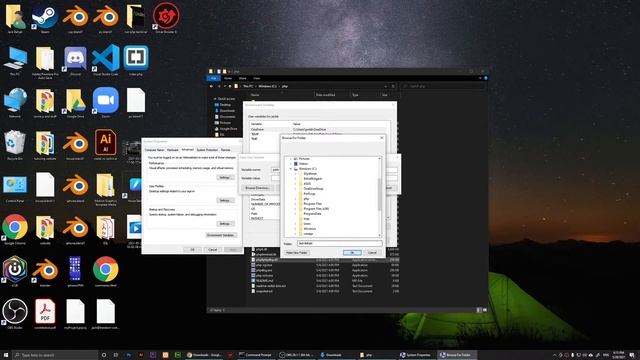
Task: Click Performance Settings button in System Properties
Action: [x=225, y=178]
